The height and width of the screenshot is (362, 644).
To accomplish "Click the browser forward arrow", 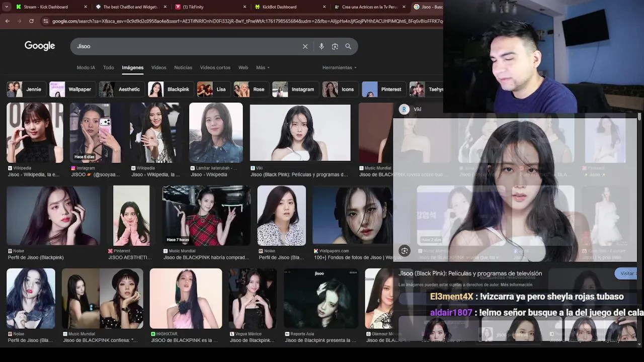I will (19, 21).
